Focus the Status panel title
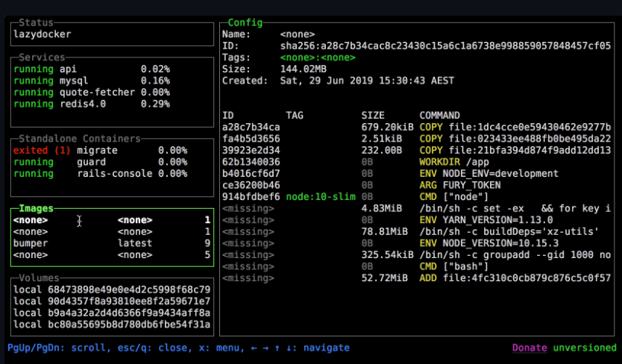The width and height of the screenshot is (622, 364). pyautogui.click(x=36, y=22)
